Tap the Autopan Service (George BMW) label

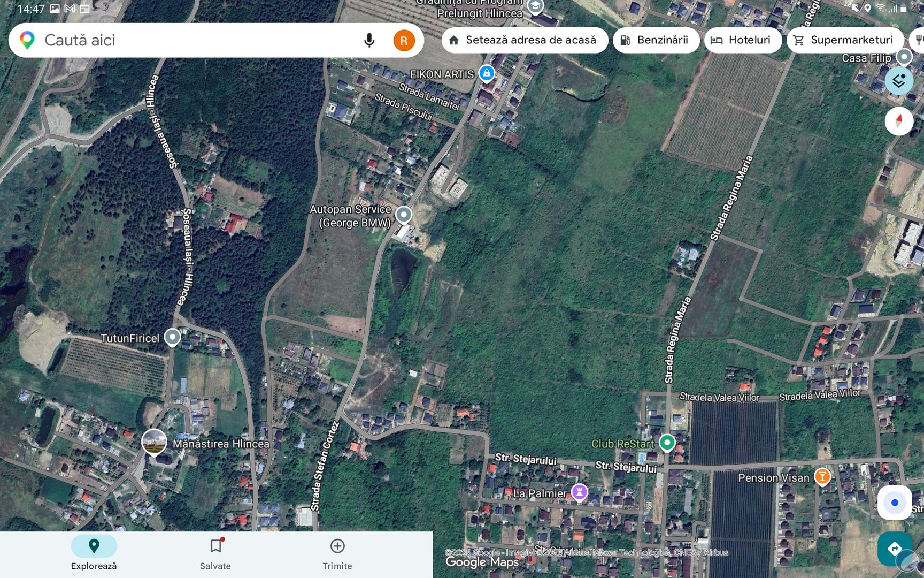pyautogui.click(x=351, y=216)
